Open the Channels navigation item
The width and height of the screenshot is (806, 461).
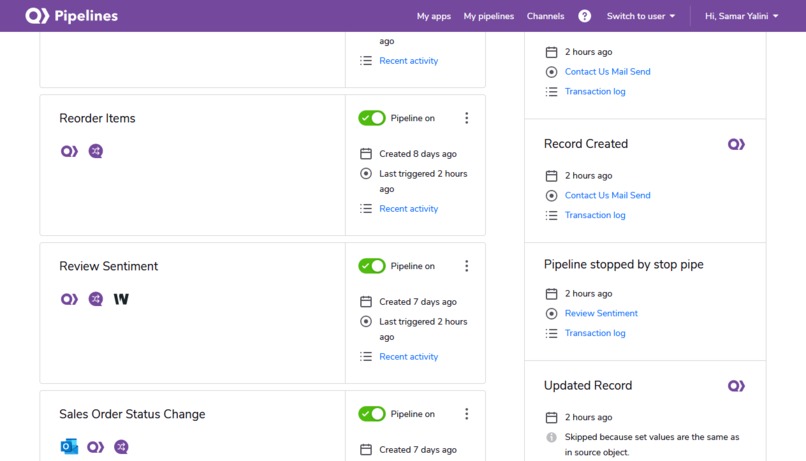point(545,16)
